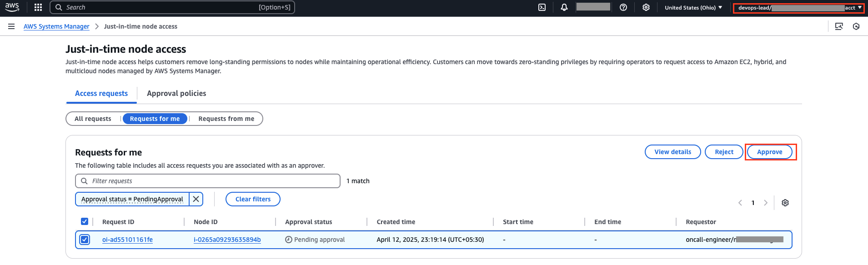Viewport: 868px width, 265px height.
Task: Click the Start time column header
Action: tap(518, 222)
